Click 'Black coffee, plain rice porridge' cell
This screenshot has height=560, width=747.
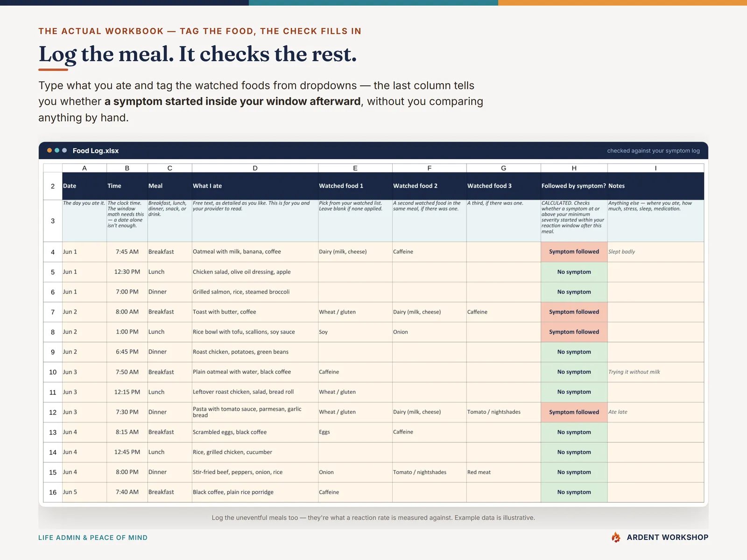pyautogui.click(x=255, y=492)
